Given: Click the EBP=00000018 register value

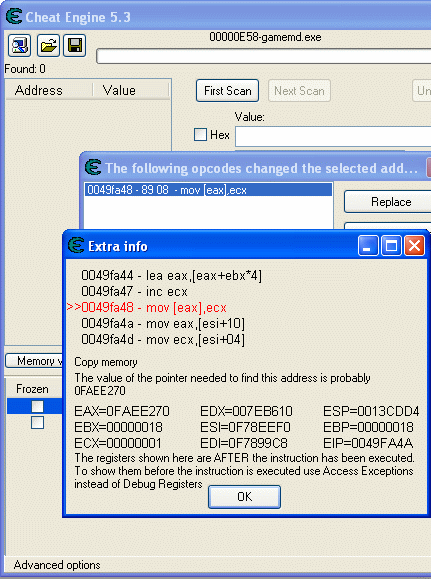Looking at the screenshot, I should (x=368, y=427).
